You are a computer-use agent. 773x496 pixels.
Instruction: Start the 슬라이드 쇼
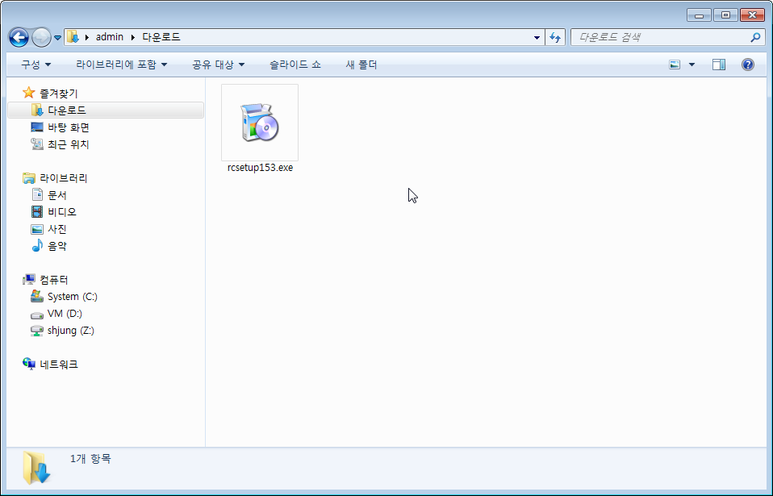pyautogui.click(x=295, y=65)
